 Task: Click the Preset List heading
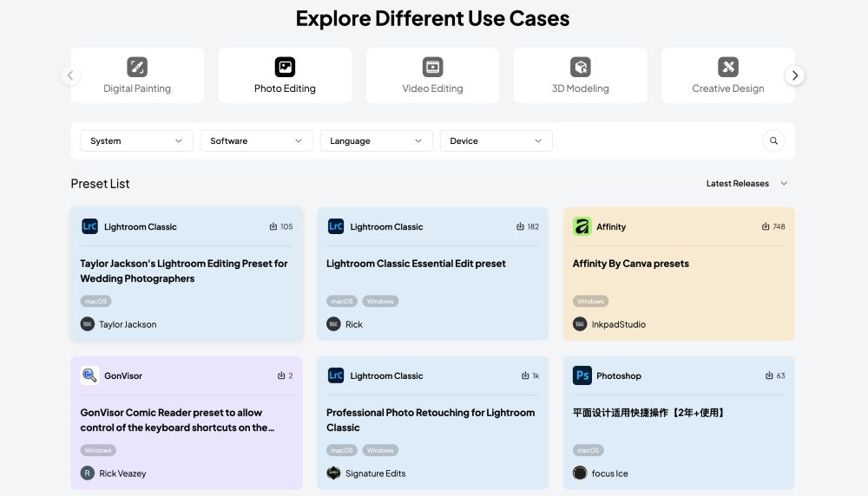(100, 184)
